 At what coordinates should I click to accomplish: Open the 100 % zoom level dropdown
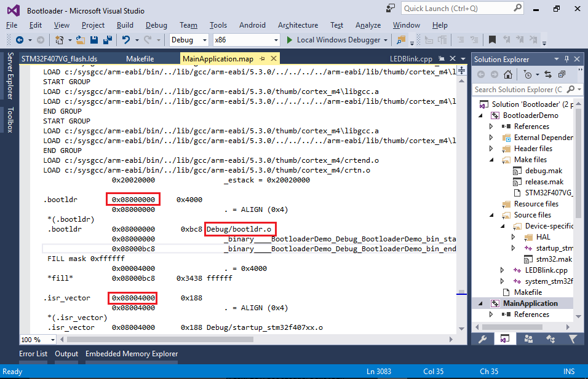pos(53,340)
